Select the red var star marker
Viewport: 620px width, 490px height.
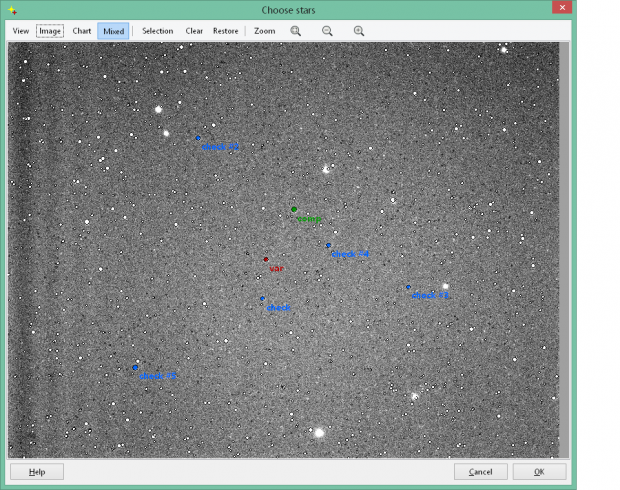pos(266,259)
